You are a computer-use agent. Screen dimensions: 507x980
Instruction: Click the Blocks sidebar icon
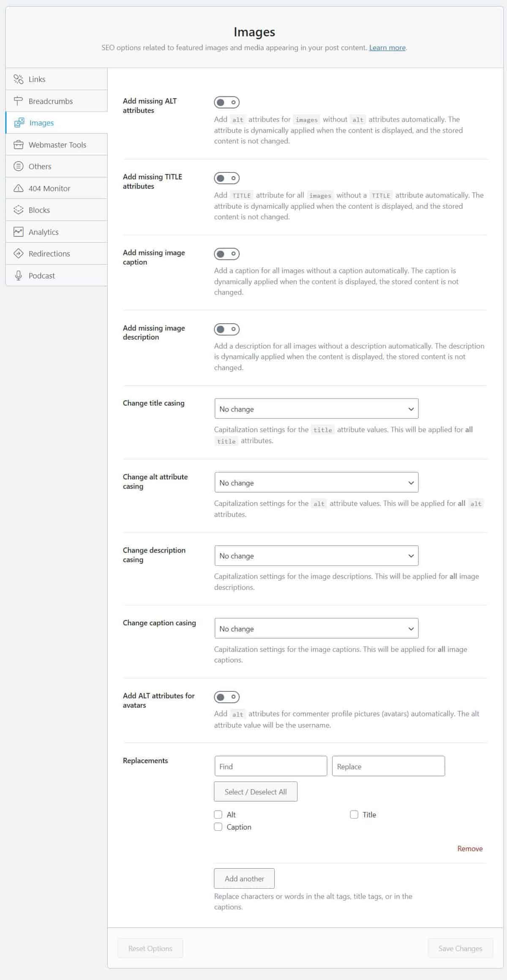[x=18, y=210]
